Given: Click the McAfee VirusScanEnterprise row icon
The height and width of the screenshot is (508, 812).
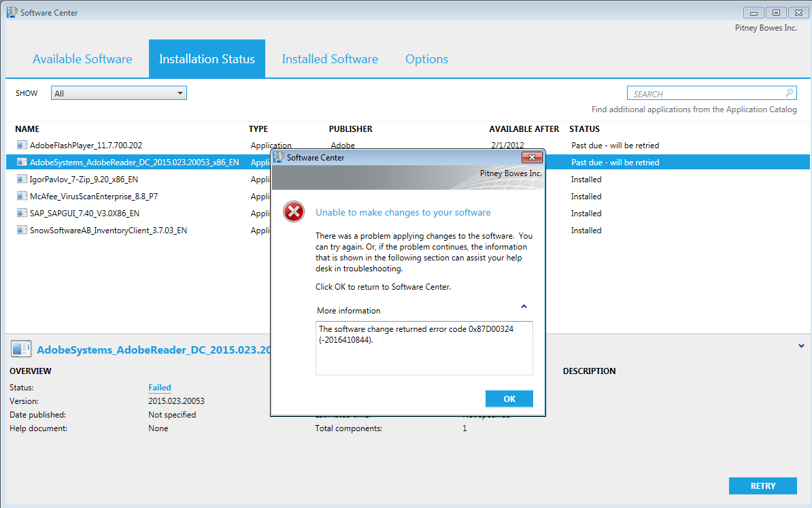Looking at the screenshot, I should [x=22, y=197].
